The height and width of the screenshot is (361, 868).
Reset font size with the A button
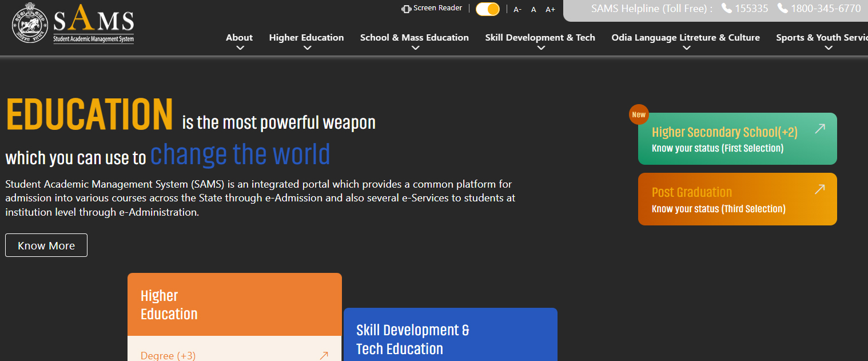coord(533,10)
